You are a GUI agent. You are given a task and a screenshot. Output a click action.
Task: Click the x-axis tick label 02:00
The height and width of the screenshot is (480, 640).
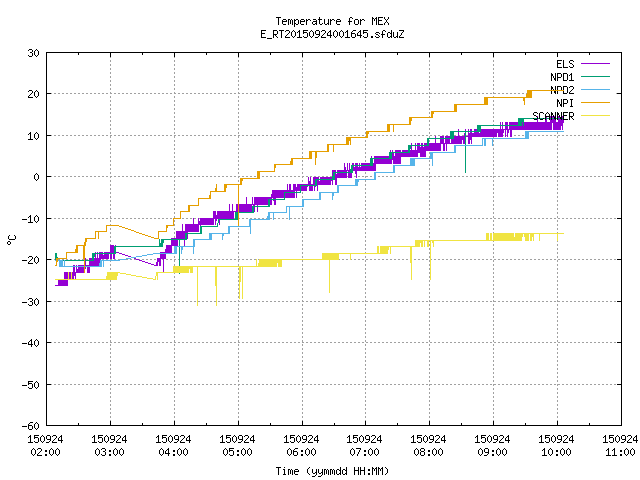(45, 452)
